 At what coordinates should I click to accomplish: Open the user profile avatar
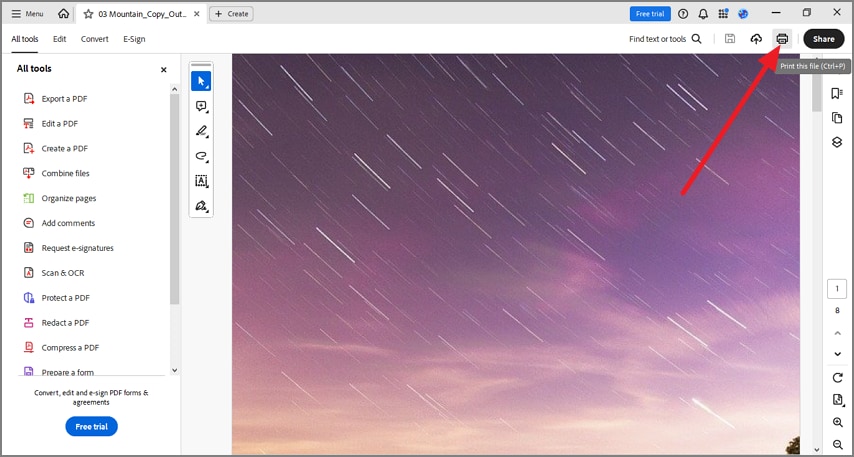pyautogui.click(x=743, y=14)
